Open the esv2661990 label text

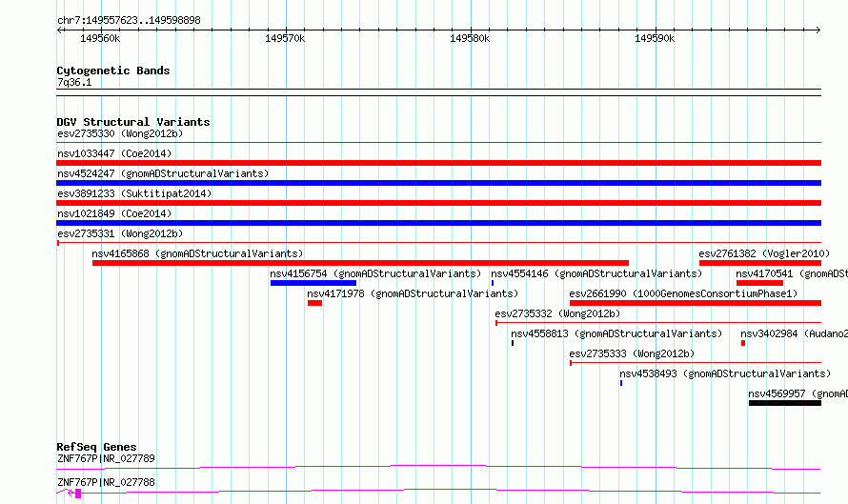point(683,293)
